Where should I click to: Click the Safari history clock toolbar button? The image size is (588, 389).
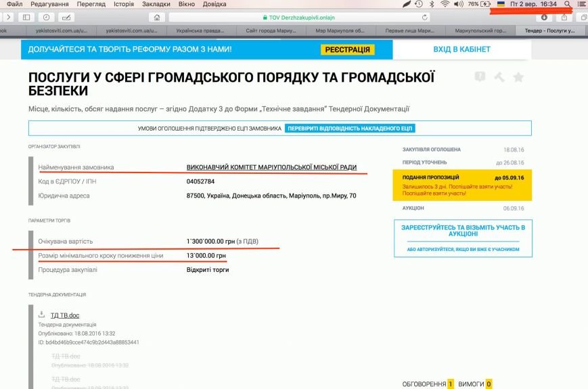pos(46,17)
